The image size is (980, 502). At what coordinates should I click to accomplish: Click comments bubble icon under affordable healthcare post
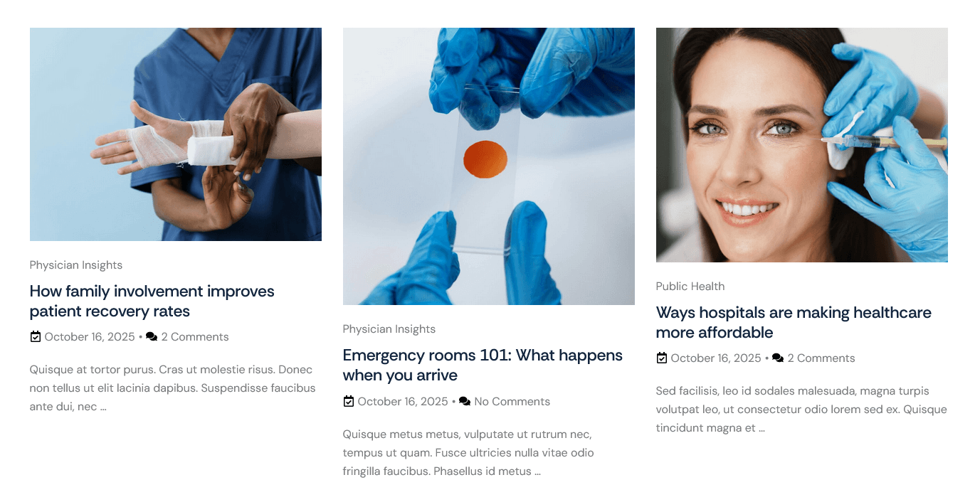coord(778,358)
